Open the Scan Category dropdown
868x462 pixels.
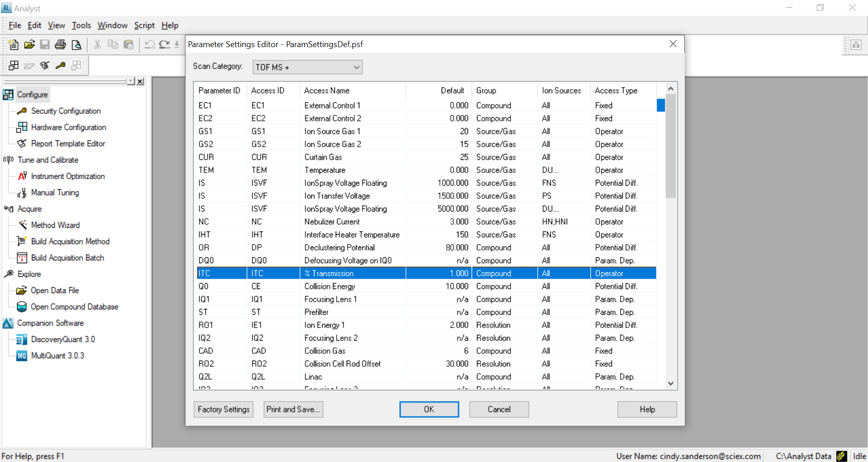(x=307, y=67)
